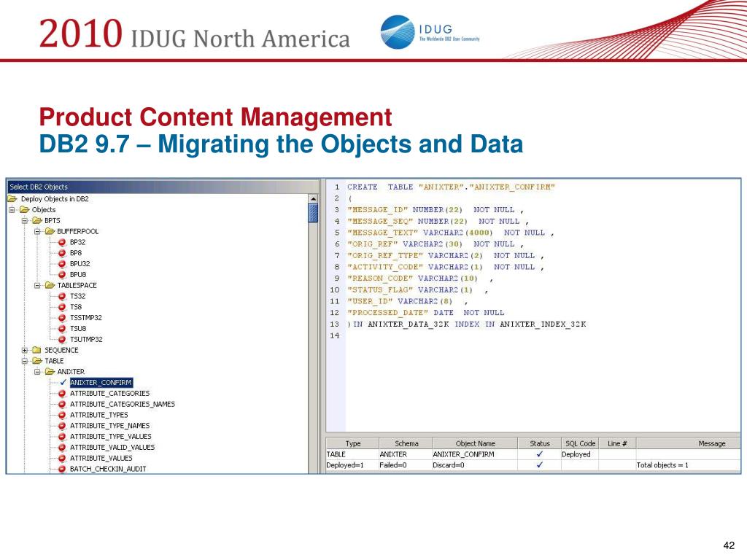This screenshot has height=560, width=747.
Task: Click the "MESSAGE_TEXT" VARCHAR2(4000) line
Action: coord(451,233)
